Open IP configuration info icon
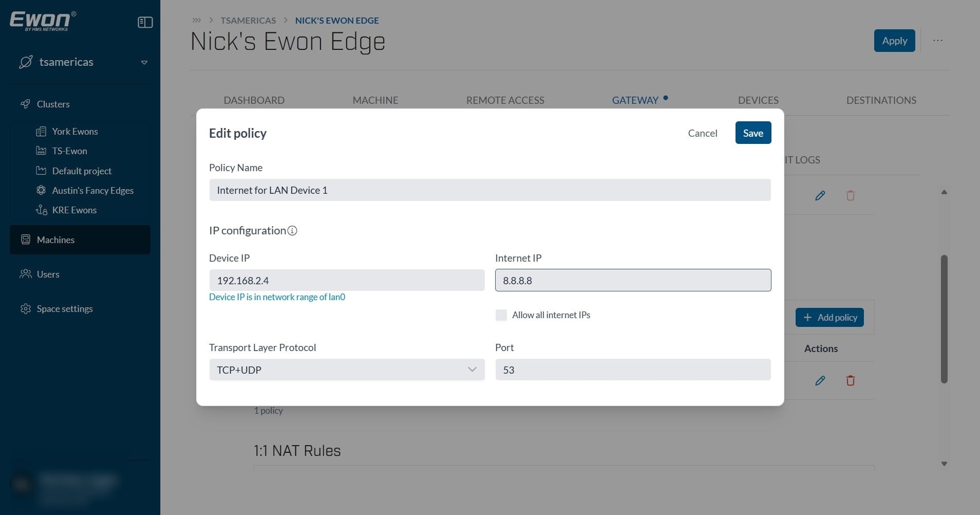The width and height of the screenshot is (980, 515). (x=292, y=231)
